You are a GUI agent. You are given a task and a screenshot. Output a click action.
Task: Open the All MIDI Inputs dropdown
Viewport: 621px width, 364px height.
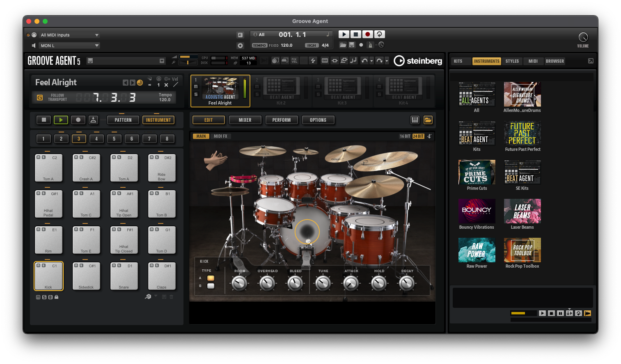coord(69,35)
